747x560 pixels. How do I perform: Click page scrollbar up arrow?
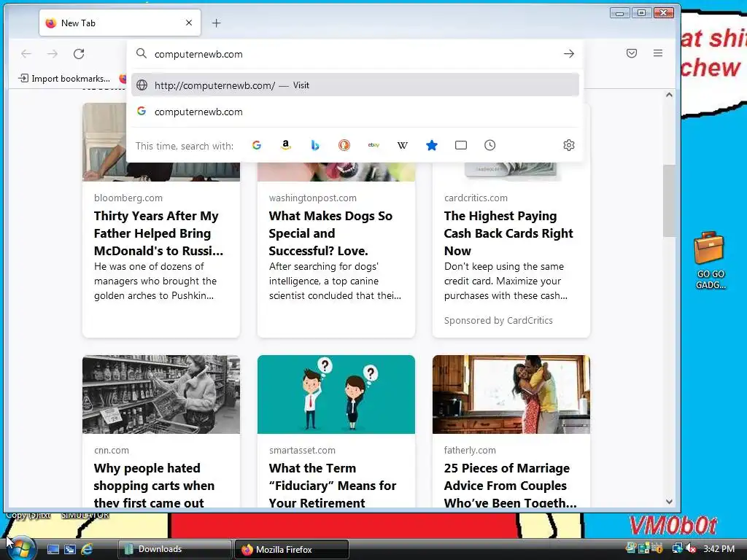[670, 95]
